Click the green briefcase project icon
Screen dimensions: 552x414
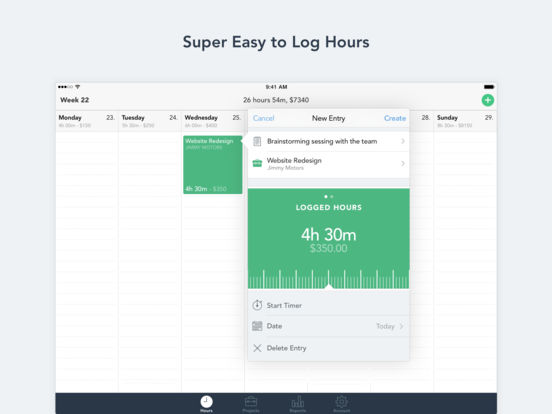click(257, 163)
